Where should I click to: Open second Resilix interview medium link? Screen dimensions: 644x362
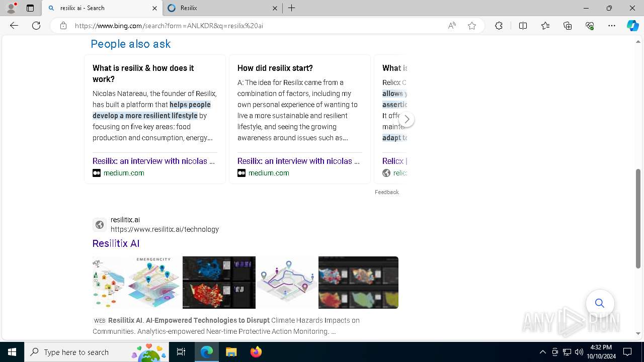tap(298, 161)
